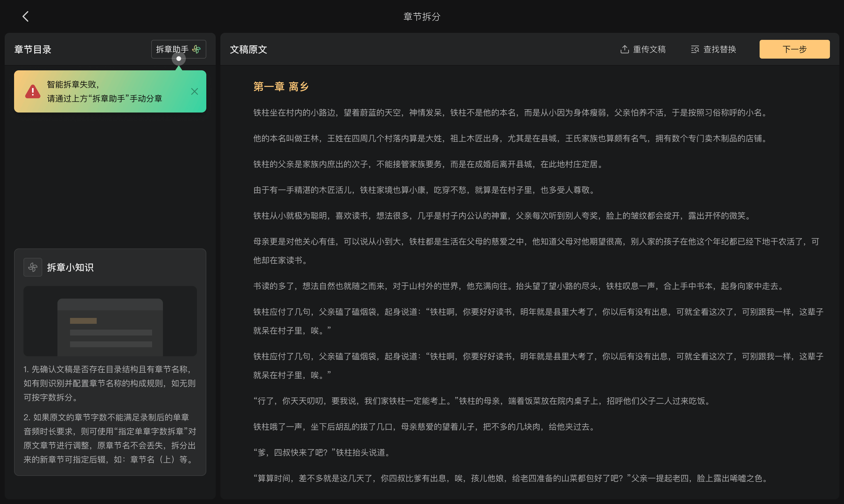The width and height of the screenshot is (844, 504).
Task: Click the paragraph starting 铁柱坐在村内的小路边
Action: [511, 113]
